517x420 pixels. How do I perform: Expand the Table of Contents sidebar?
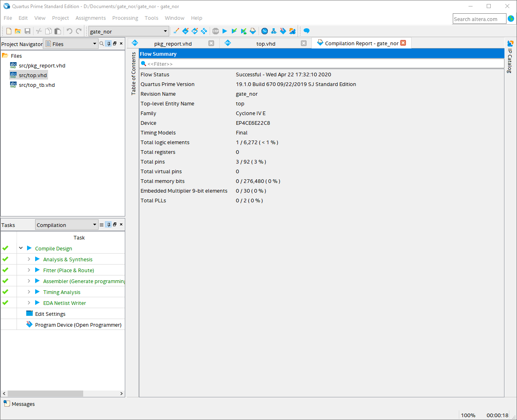[x=134, y=73]
